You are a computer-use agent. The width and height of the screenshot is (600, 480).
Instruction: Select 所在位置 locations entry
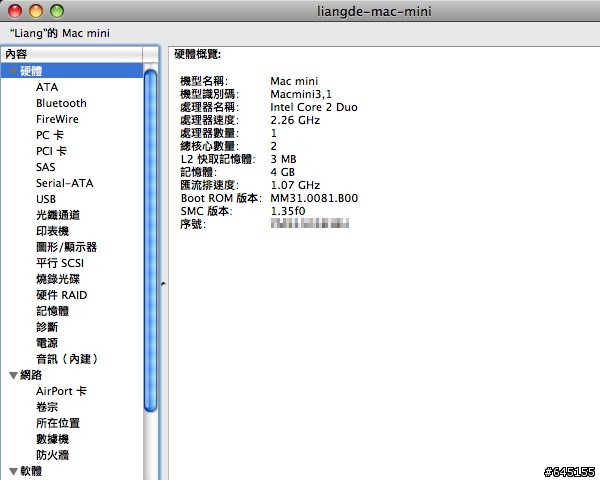coord(58,423)
